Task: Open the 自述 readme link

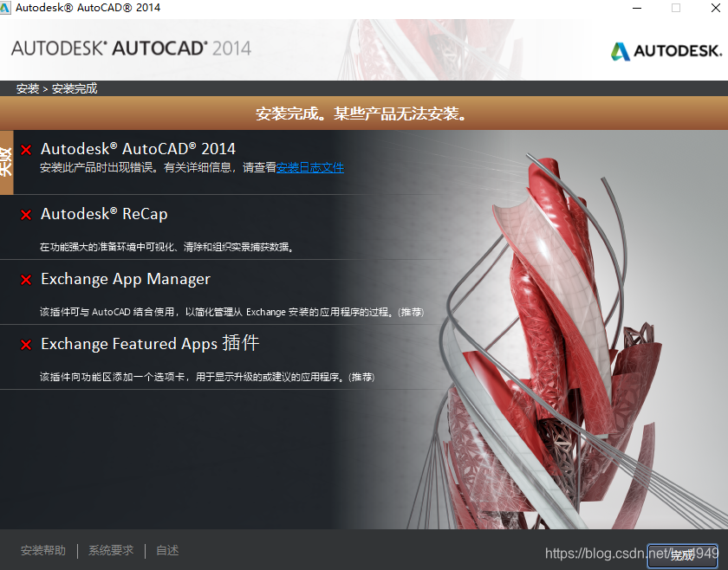Action: point(167,550)
